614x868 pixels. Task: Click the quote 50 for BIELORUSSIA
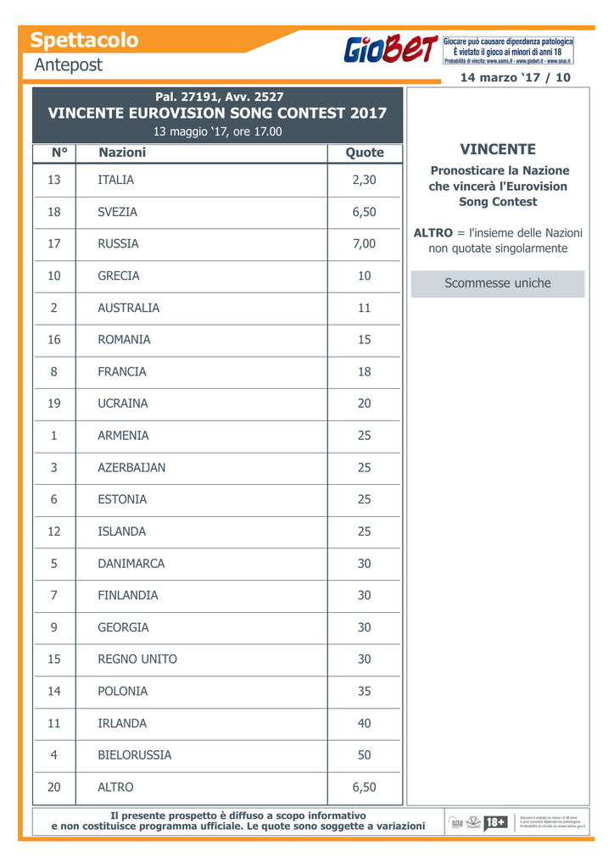(365, 755)
